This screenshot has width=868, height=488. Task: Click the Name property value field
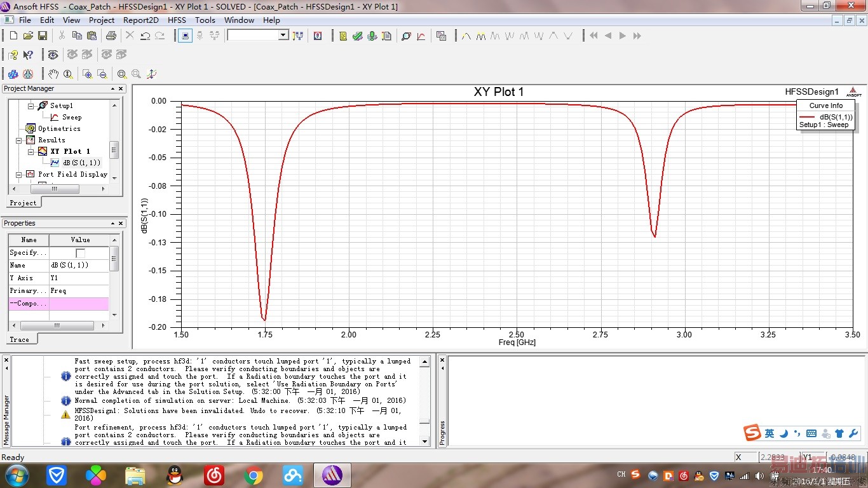[x=79, y=265]
